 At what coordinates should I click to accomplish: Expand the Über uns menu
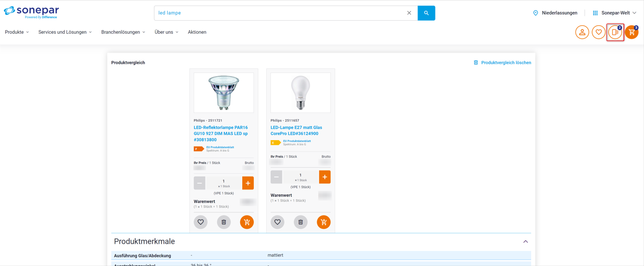(167, 32)
